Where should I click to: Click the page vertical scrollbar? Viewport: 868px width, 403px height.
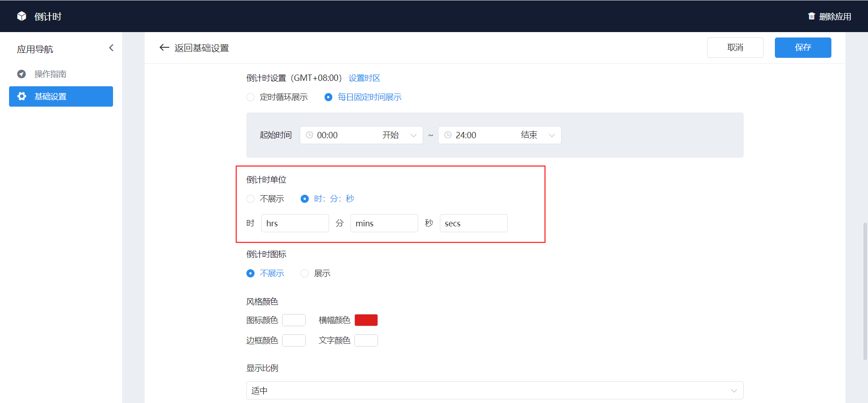[865, 291]
